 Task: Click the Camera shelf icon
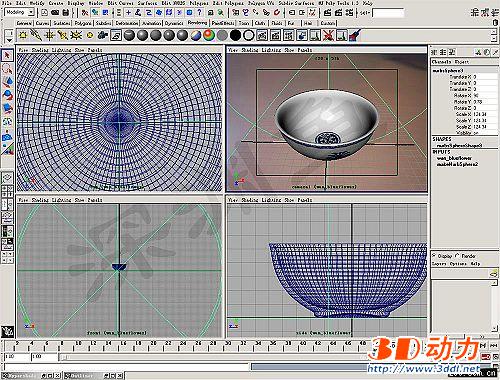tap(103, 35)
